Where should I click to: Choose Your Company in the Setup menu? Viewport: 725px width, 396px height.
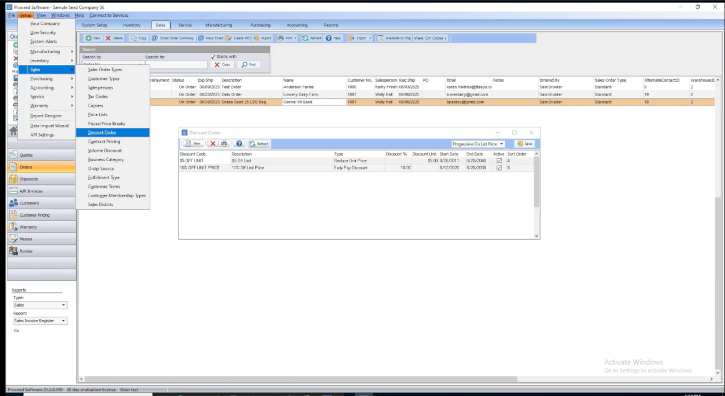pos(47,24)
